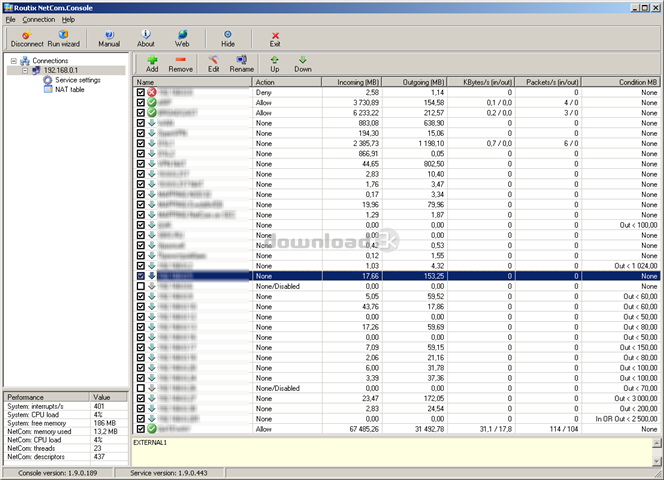This screenshot has height=480, width=664.
Task: Click the red Deny status icon
Action: click(152, 92)
